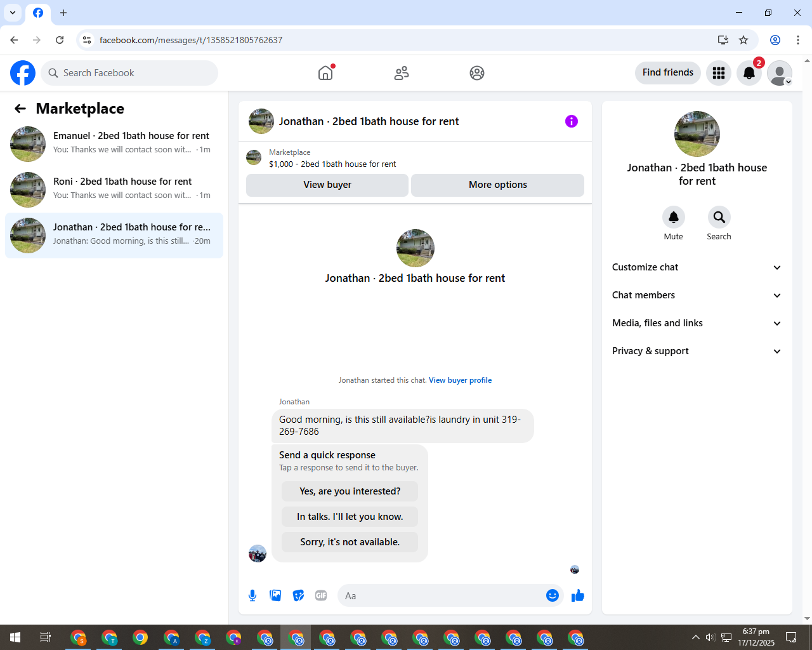The height and width of the screenshot is (650, 812).
Task: Open the Windows Start menu
Action: point(15,637)
